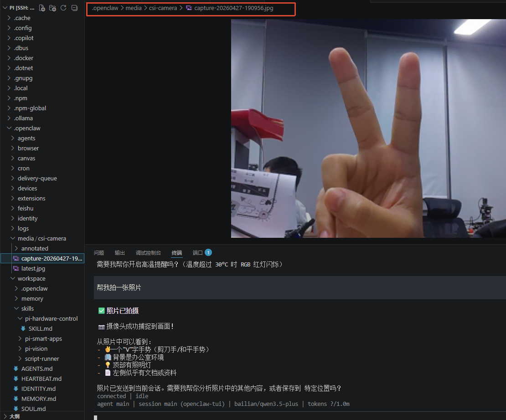Click the captured V-sign photo preview
The width and height of the screenshot is (506, 420).
tap(368, 128)
